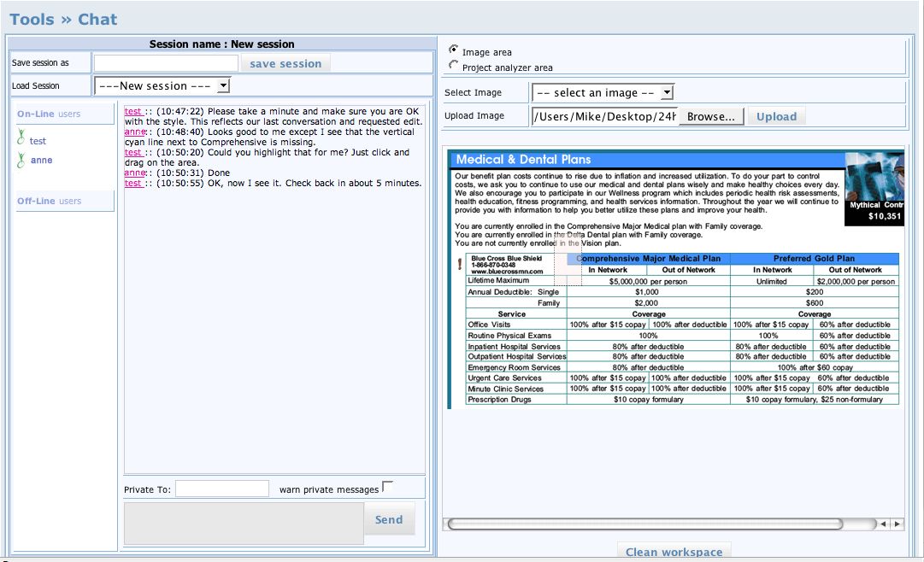
Task: Click the Save session as text field
Action: point(166,63)
